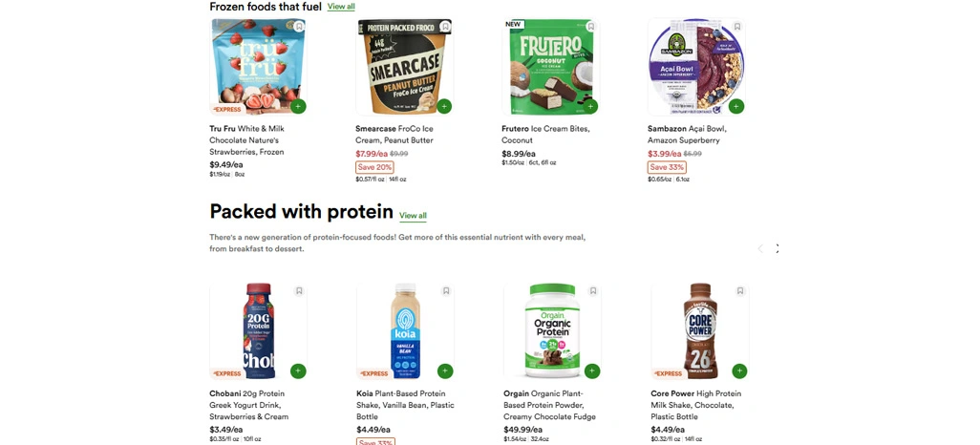Add Smearcase FroCo ice cream to cart
980x445 pixels.
(x=445, y=106)
